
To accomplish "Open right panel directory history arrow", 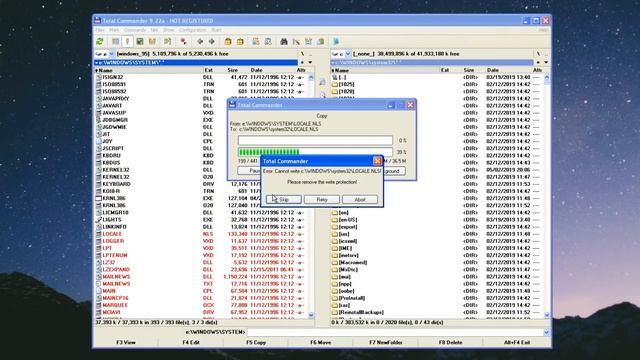I will (546, 62).
